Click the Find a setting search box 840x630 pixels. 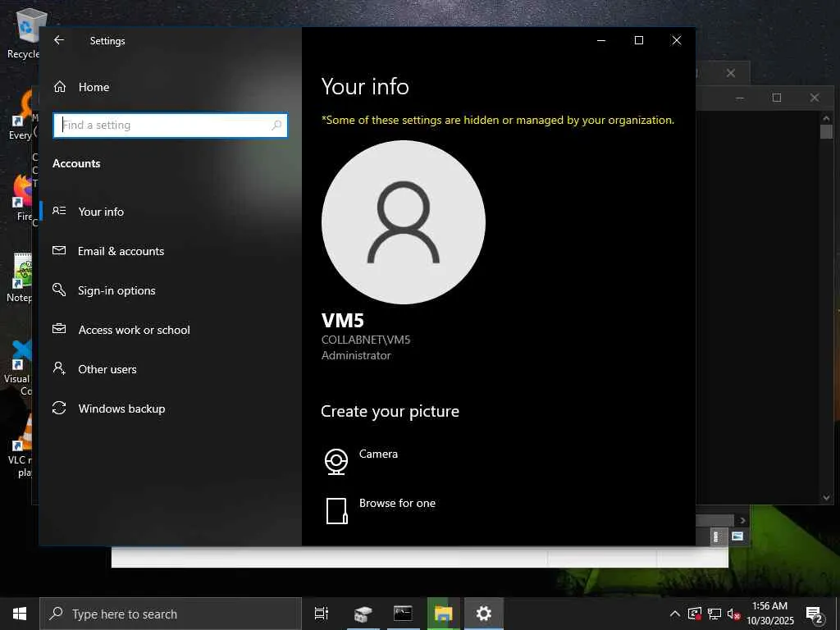(x=171, y=126)
